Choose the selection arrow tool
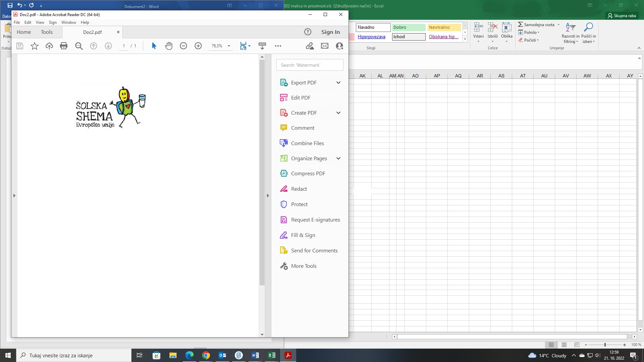Image resolution: width=644 pixels, height=362 pixels. (154, 46)
